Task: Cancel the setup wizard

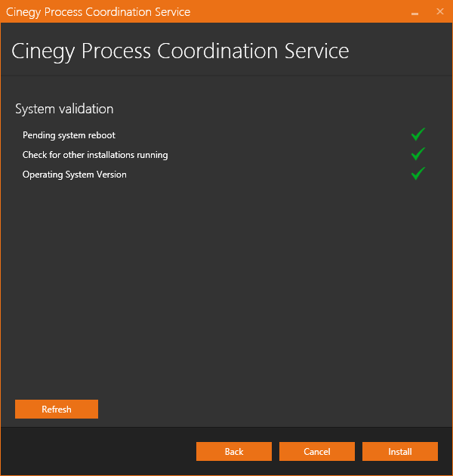Action: (x=317, y=451)
